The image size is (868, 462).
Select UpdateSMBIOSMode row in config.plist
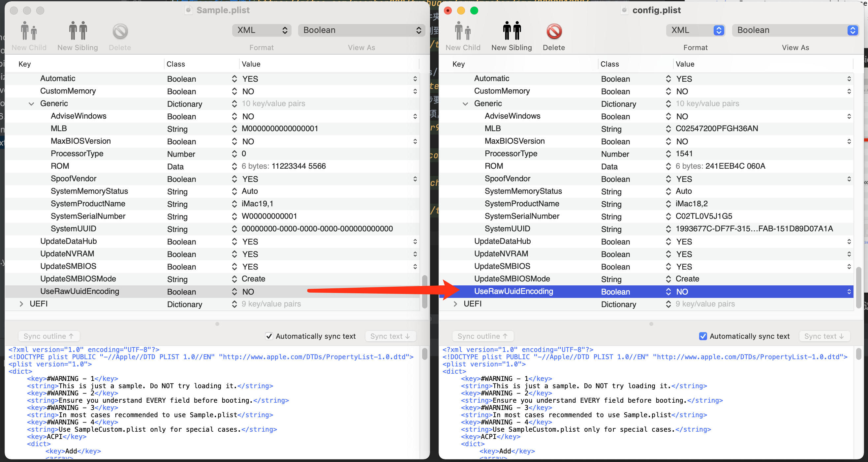pos(646,279)
